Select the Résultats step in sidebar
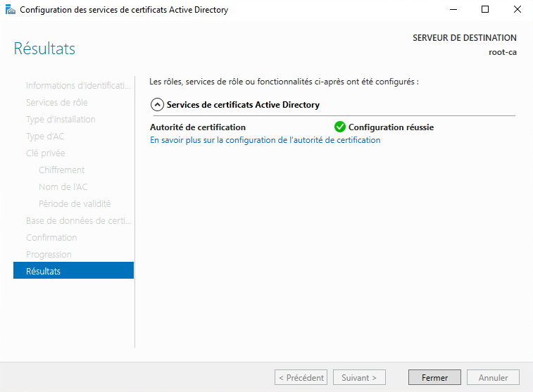Viewport: 533px width, 392px height. click(x=73, y=270)
